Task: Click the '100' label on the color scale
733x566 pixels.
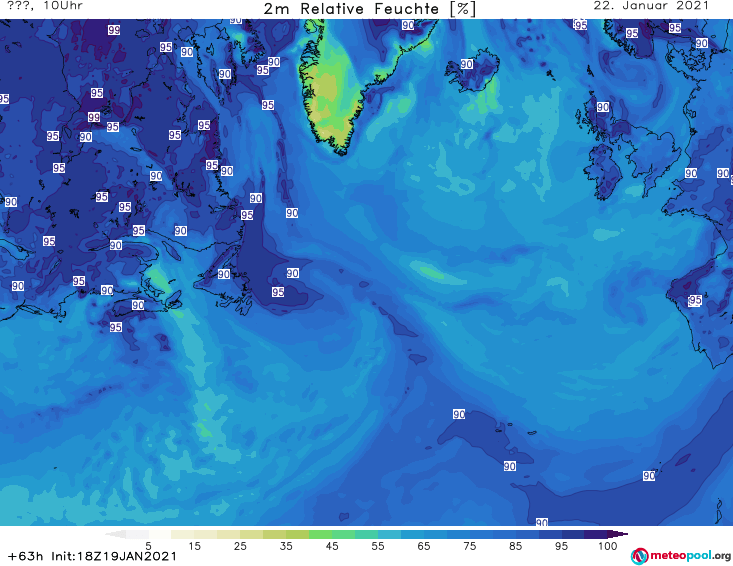Action: pos(607,546)
